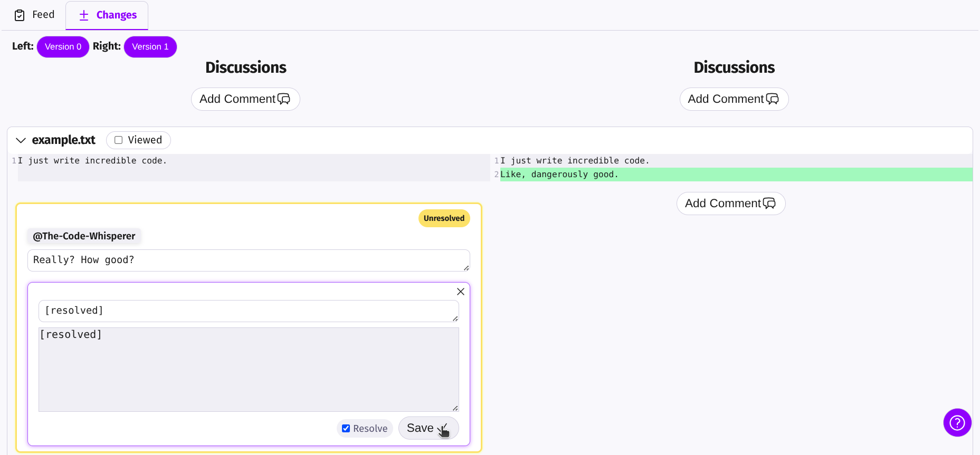Click resize handle of gray '[resolved]' preview area
This screenshot has height=455, width=980.
(x=455, y=408)
